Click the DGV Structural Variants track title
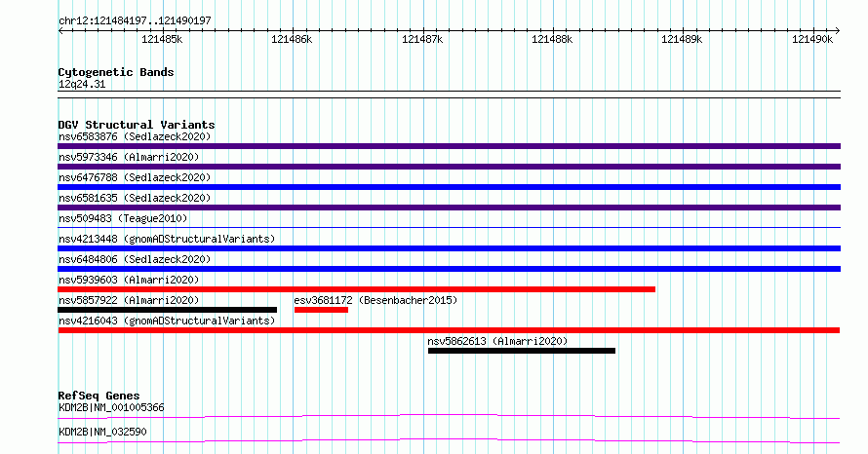 click(137, 125)
